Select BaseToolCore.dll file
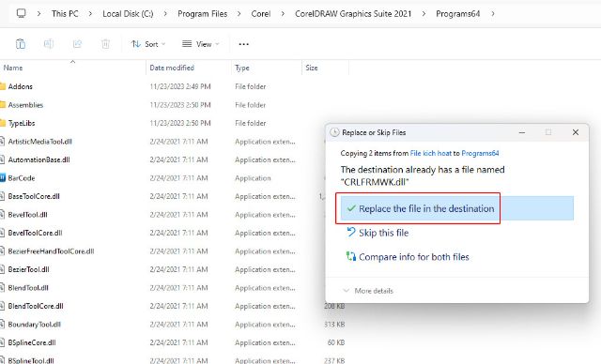Viewport: 601px width, 364px height. click(x=34, y=196)
